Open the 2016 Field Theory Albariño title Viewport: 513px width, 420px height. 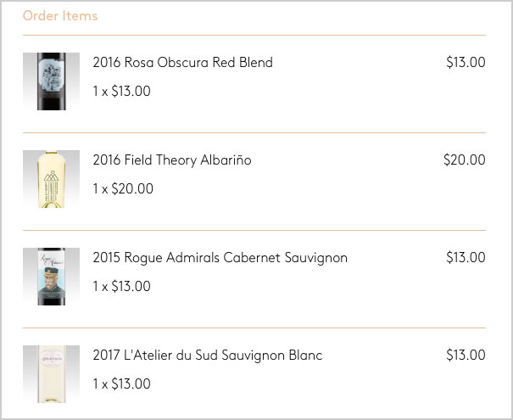[x=172, y=160]
